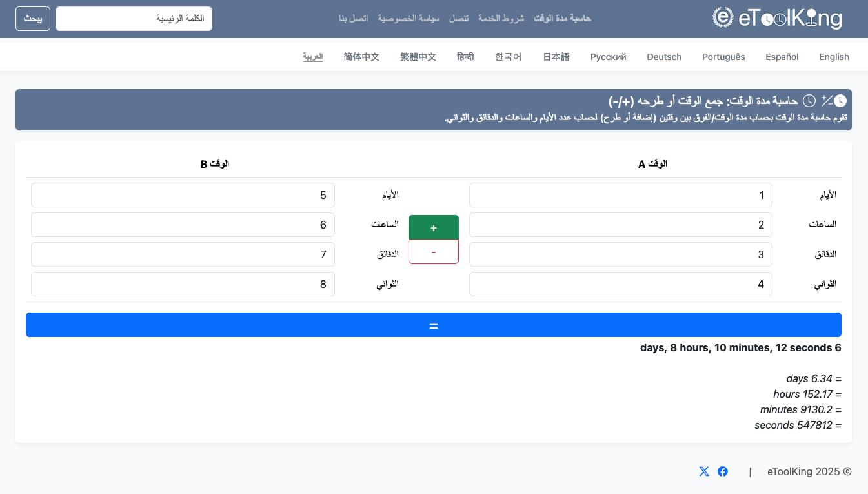This screenshot has width=868, height=494.
Task: Select the green plus operation button
Action: tap(434, 228)
